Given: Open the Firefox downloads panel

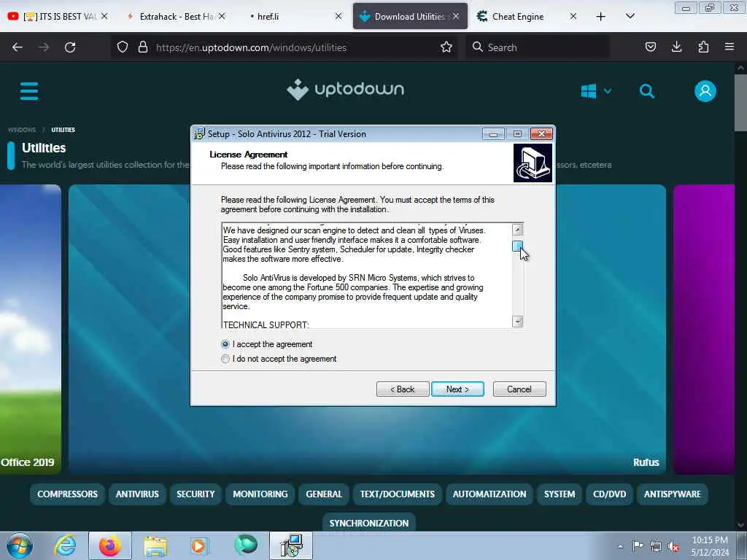Looking at the screenshot, I should [676, 47].
